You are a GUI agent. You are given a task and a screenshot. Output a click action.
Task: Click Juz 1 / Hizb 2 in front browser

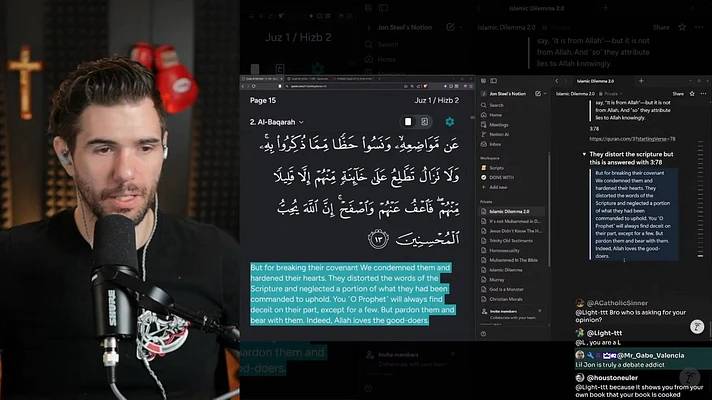[x=436, y=100]
